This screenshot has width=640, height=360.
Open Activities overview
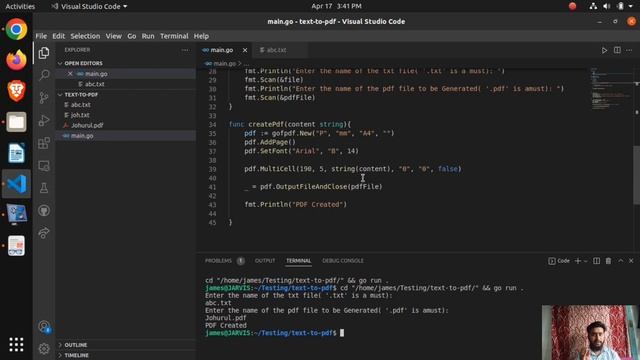20,6
